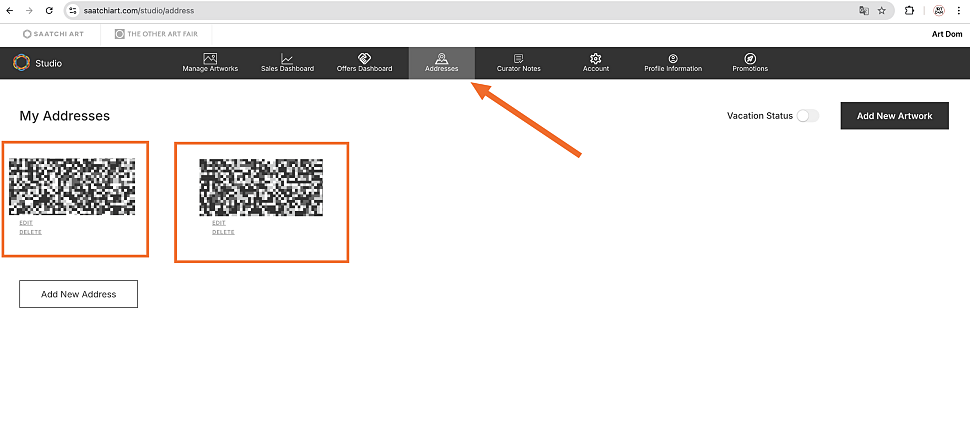This screenshot has width=970, height=423.
Task: Click DELETE under the second address
Action: click(223, 232)
